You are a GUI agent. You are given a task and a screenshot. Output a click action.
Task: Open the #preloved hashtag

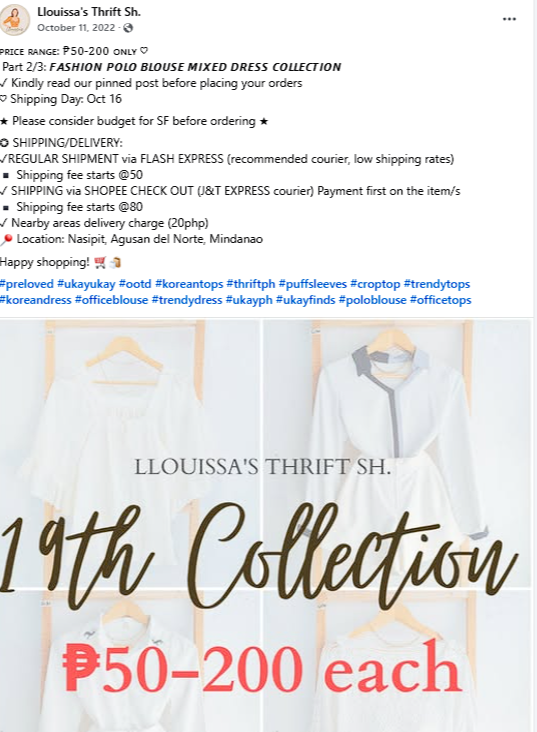click(x=27, y=284)
